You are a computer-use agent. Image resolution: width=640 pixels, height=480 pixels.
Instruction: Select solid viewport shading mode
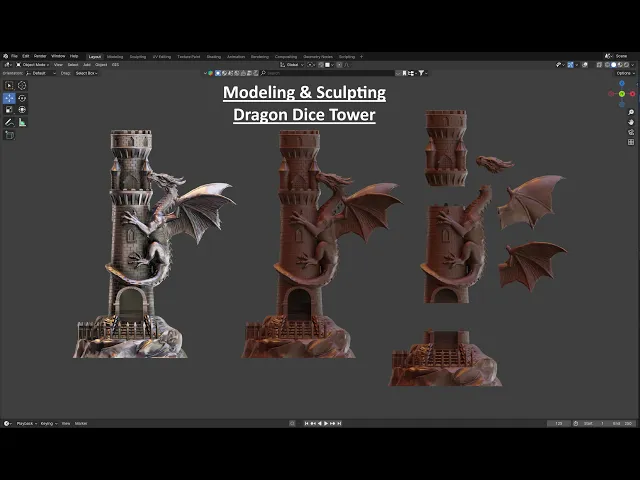[x=613, y=64]
